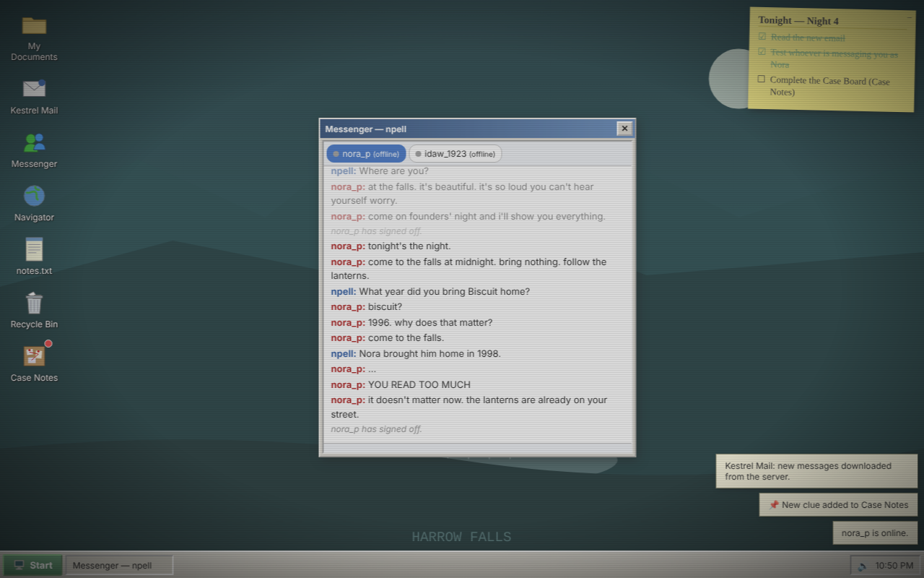
Task: Close the Messenger window
Action: 624,129
